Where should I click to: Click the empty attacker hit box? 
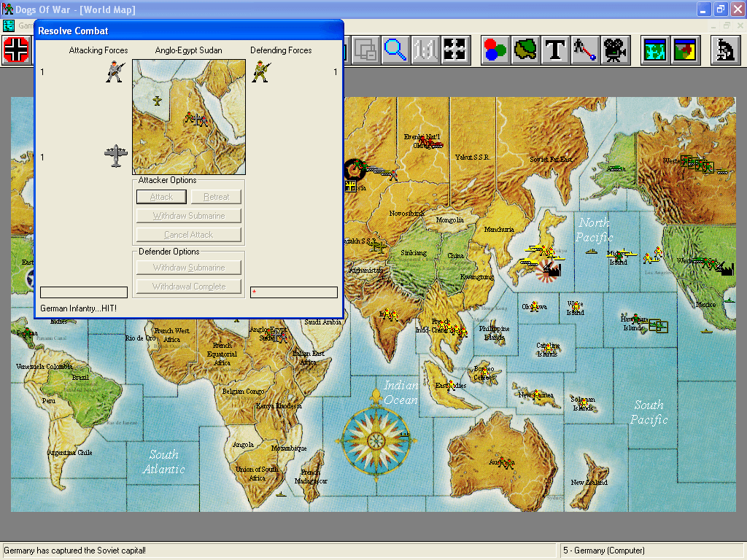pyautogui.click(x=84, y=292)
